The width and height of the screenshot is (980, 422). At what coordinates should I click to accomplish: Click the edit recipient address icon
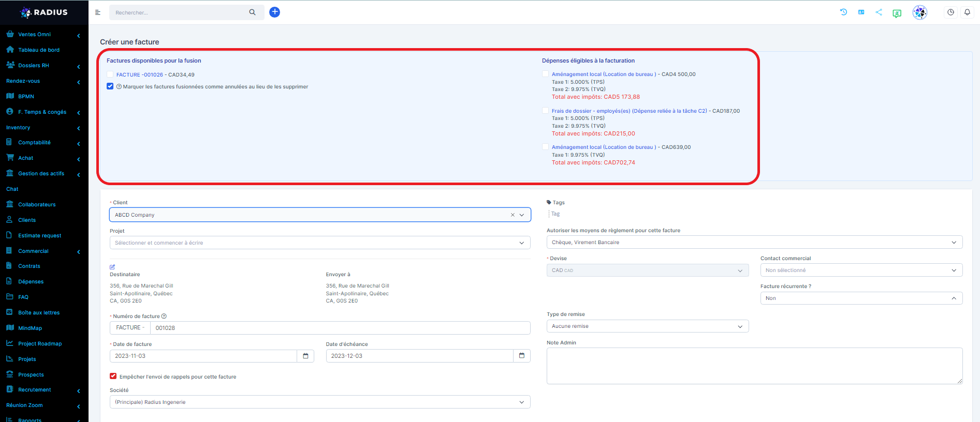(112, 267)
